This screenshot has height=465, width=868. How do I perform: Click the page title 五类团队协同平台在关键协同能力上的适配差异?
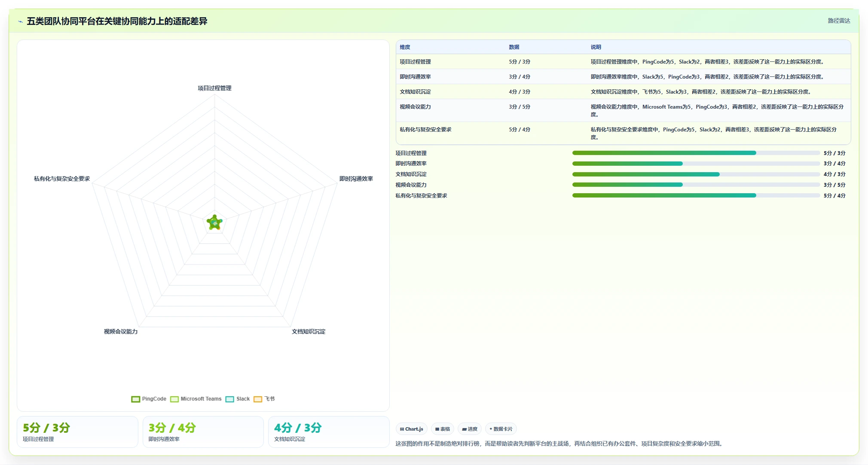(x=117, y=21)
